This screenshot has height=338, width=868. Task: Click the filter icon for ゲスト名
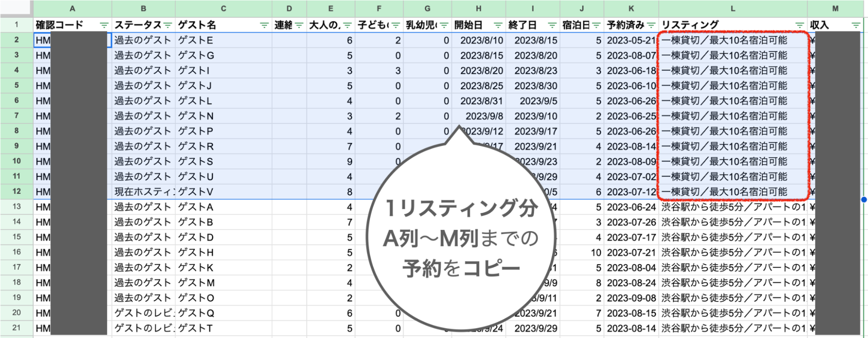pyautogui.click(x=264, y=25)
